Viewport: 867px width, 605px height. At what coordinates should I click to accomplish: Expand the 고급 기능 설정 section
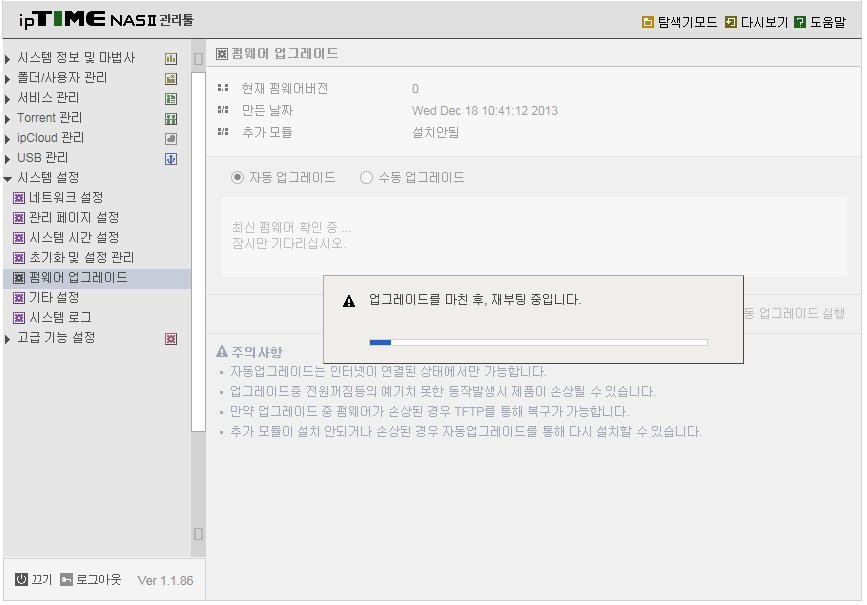coord(7,338)
